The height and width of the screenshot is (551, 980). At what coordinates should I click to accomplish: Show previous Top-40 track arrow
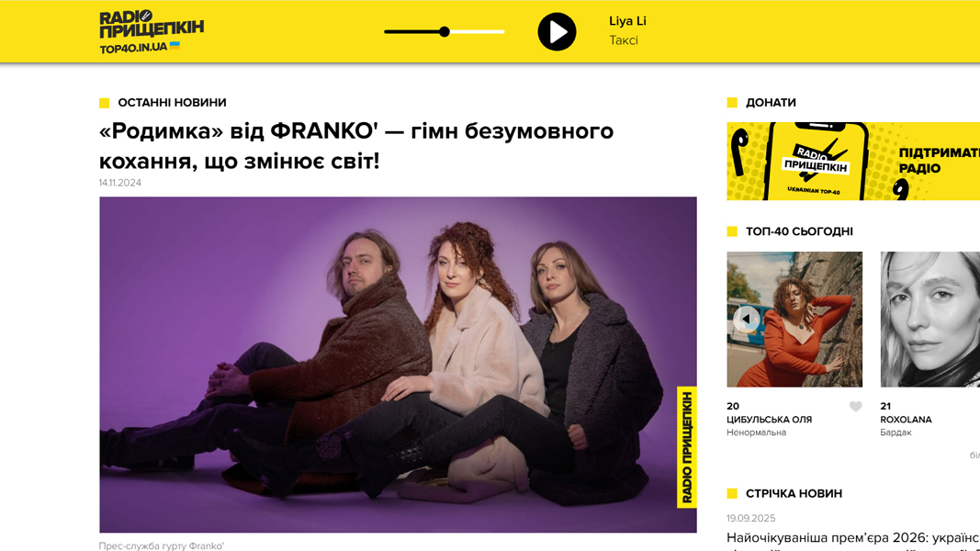(x=746, y=319)
